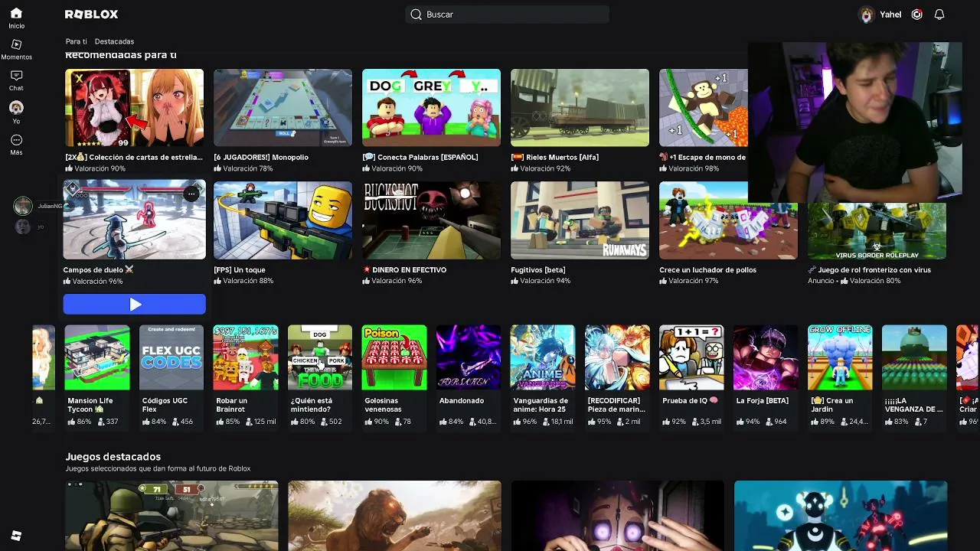Open the Robux icon in header
Screen dimensions: 980x551
click(x=917, y=15)
